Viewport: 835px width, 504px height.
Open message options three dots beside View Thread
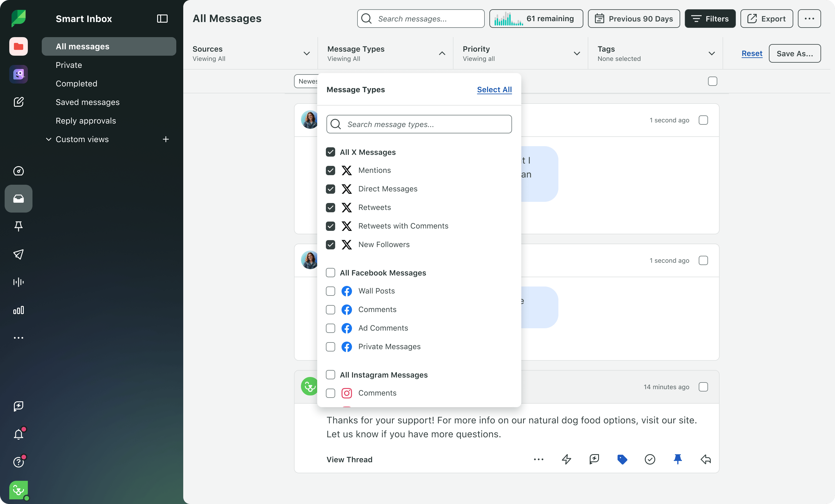tap(538, 459)
